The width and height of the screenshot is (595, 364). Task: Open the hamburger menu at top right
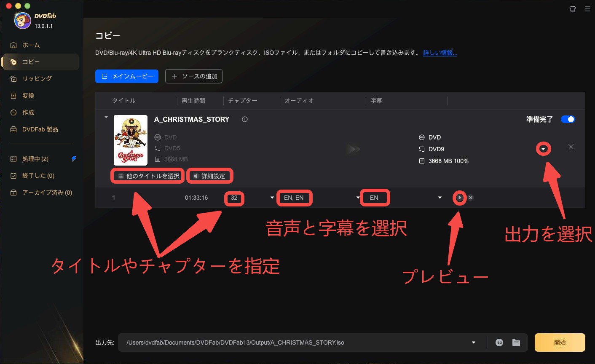pyautogui.click(x=587, y=9)
